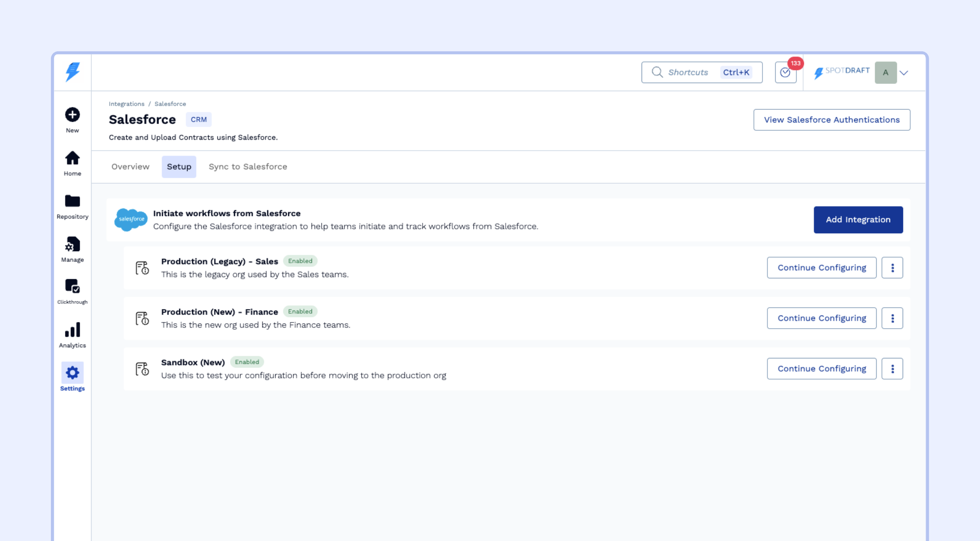Image resolution: width=980 pixels, height=541 pixels.
Task: Open more options for Production (Legacy) - Sales
Action: point(892,268)
